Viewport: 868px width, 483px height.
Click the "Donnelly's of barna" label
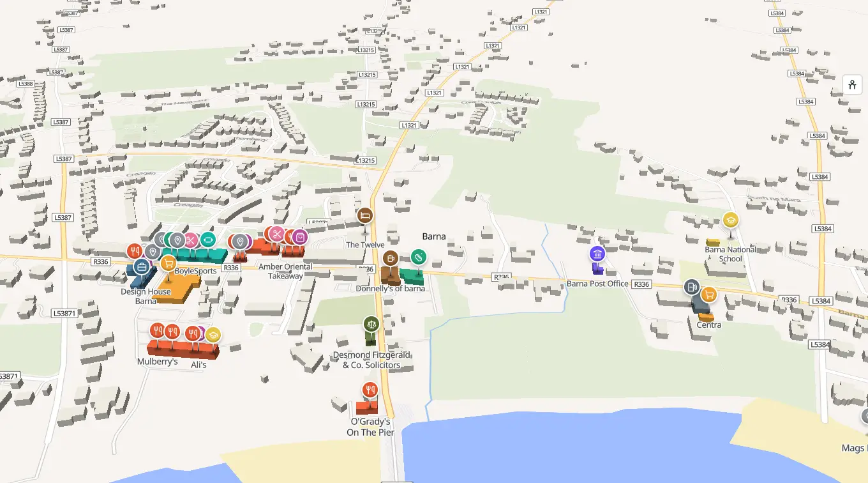pyautogui.click(x=390, y=289)
